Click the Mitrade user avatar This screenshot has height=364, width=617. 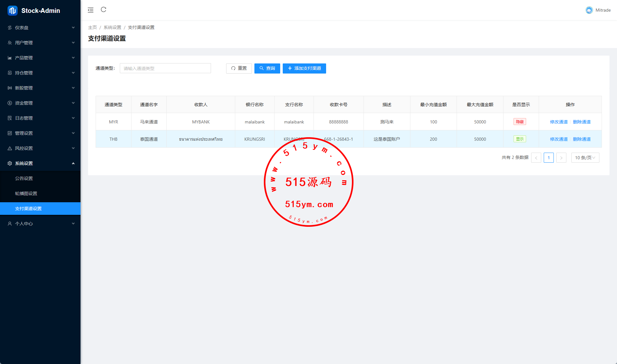pyautogui.click(x=589, y=10)
